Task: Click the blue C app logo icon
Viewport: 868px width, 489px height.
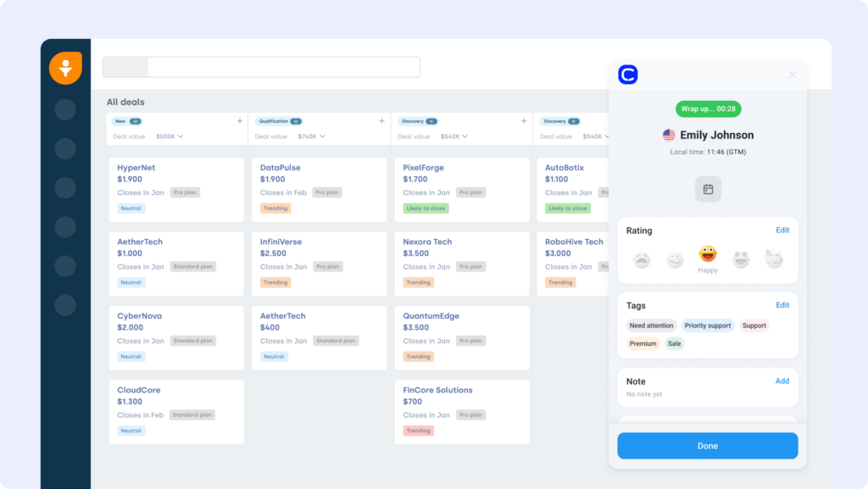Action: tap(626, 75)
